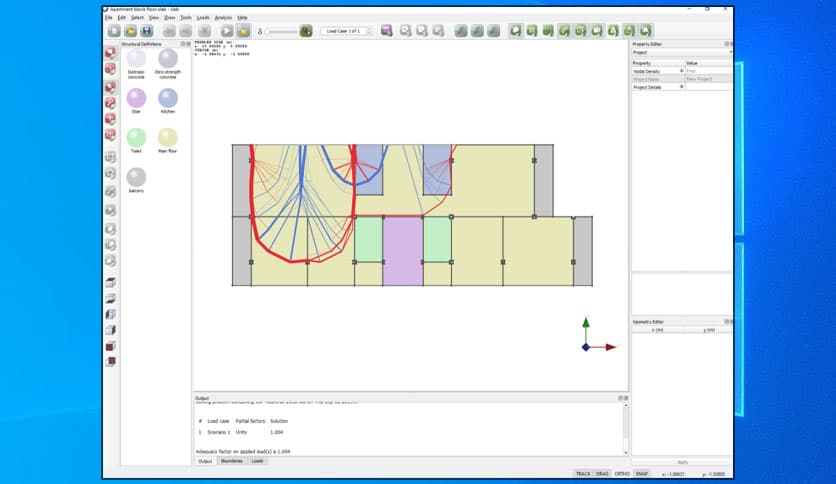This screenshot has width=836, height=484.
Task: Select the Isotropic concrete material sphere
Action: [x=136, y=59]
